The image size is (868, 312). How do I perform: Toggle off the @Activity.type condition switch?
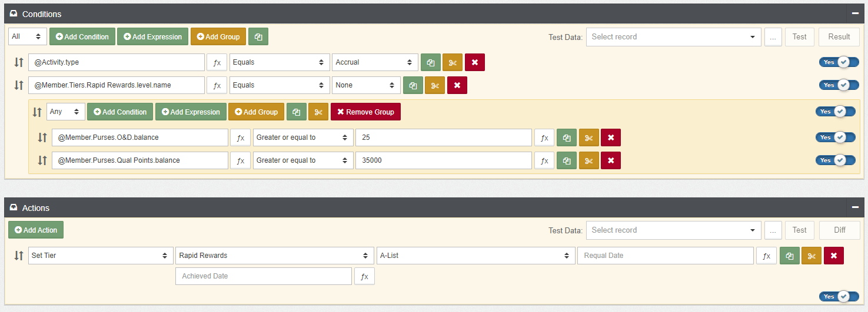(x=839, y=62)
